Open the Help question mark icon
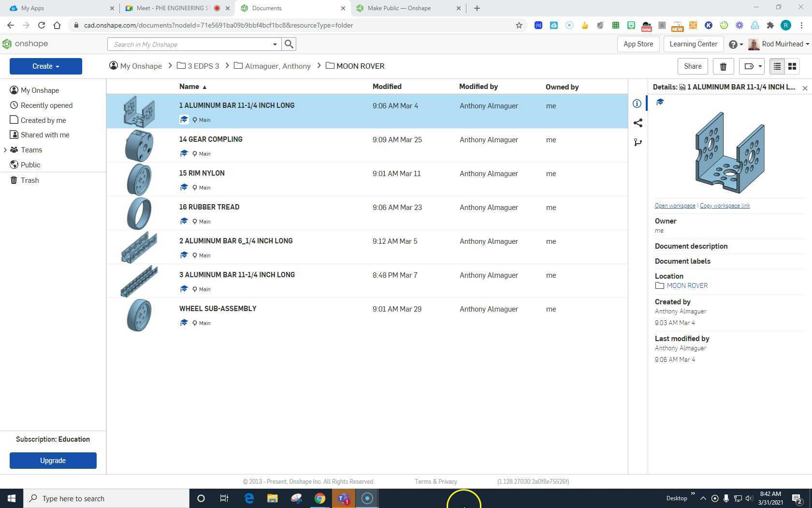This screenshot has height=508, width=812. (x=732, y=44)
